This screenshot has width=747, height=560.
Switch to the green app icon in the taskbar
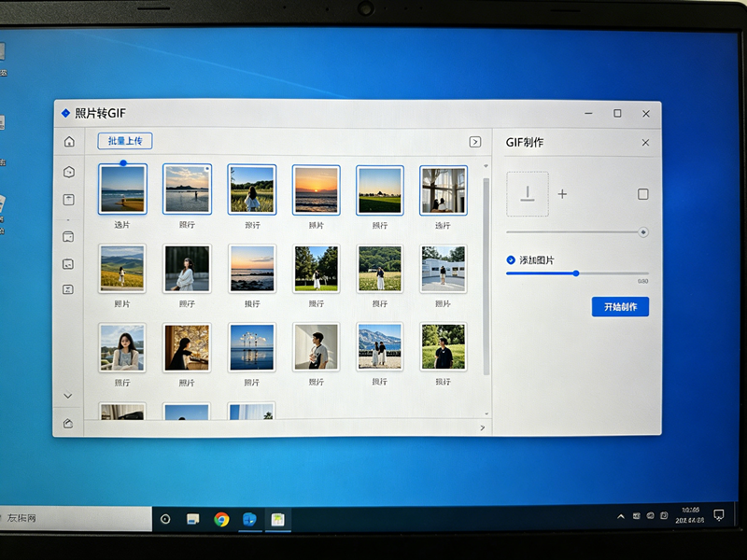(277, 519)
